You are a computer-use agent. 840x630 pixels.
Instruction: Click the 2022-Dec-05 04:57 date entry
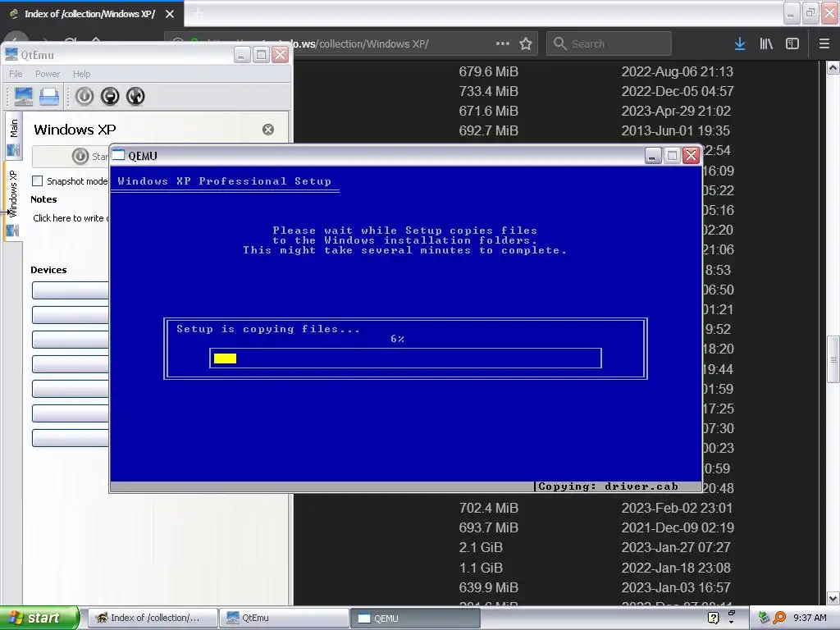[677, 91]
